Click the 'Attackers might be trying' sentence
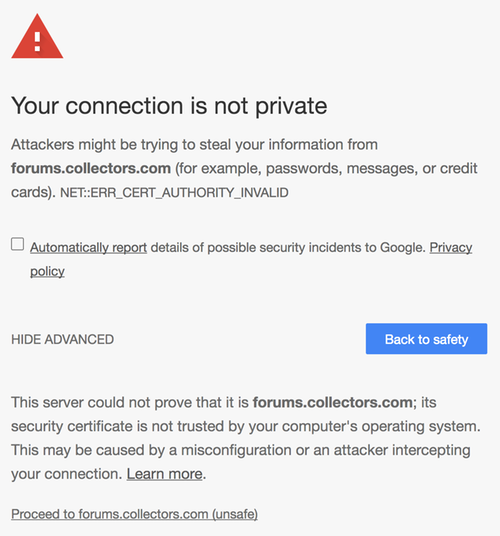 194,145
